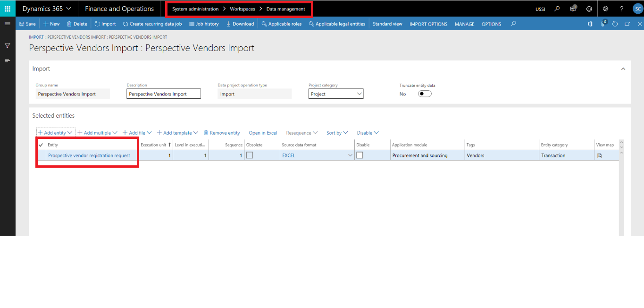This screenshot has width=644, height=308.
Task: Open the SC user account avatar
Action: (637, 9)
